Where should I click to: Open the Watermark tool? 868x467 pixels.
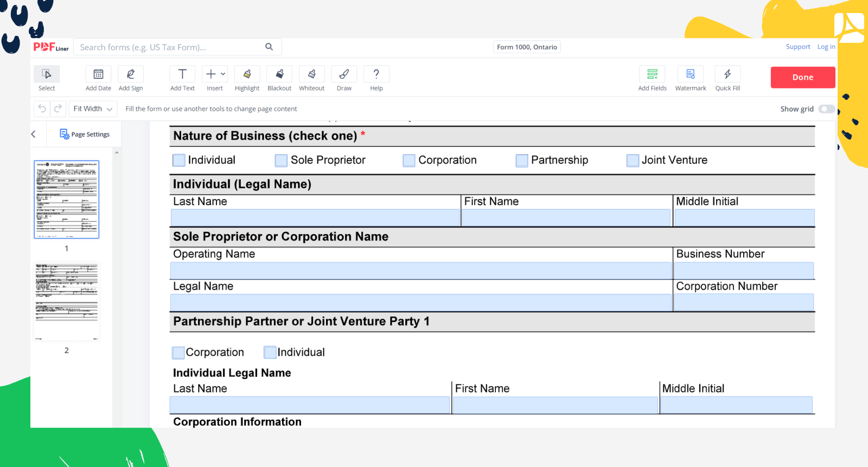pos(690,74)
